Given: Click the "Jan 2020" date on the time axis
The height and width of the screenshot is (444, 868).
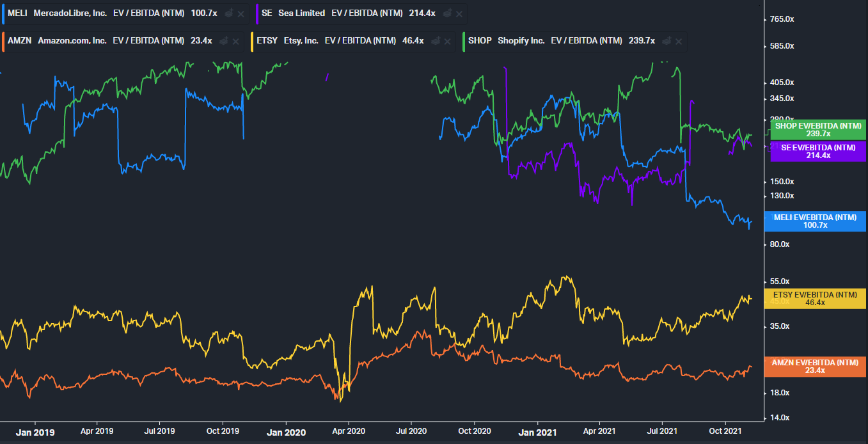Looking at the screenshot, I should click(x=286, y=432).
